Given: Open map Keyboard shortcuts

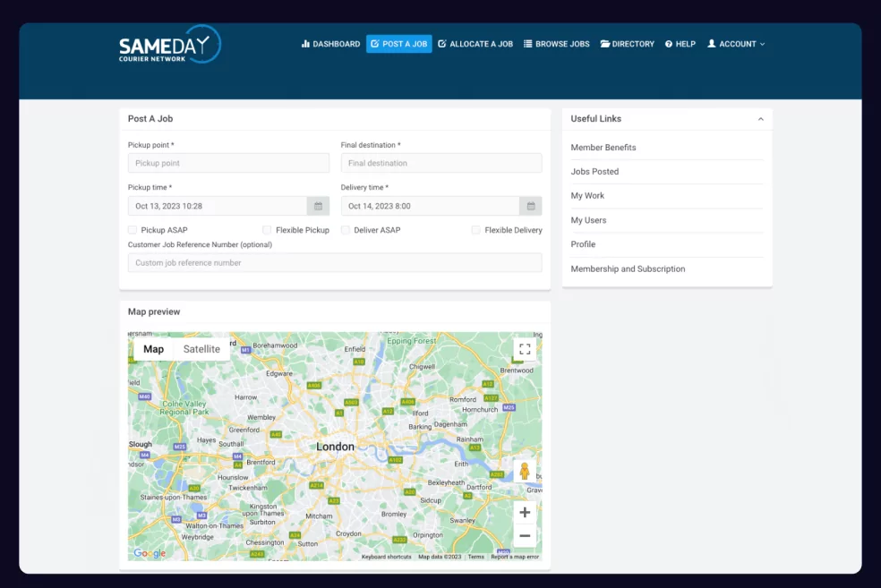Looking at the screenshot, I should 386,557.
